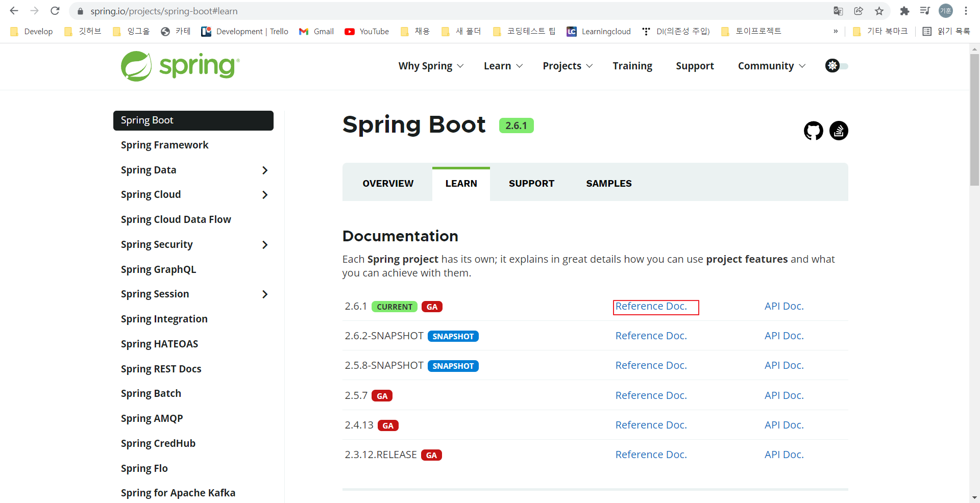The height and width of the screenshot is (503, 980).
Task: Reload the page with the refresh icon
Action: pyautogui.click(x=55, y=11)
